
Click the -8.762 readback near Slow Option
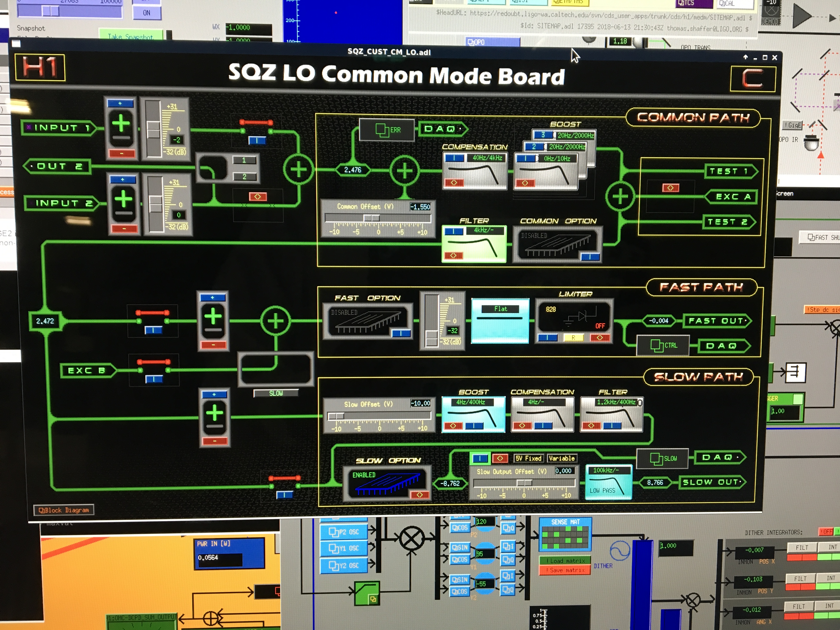pyautogui.click(x=450, y=483)
